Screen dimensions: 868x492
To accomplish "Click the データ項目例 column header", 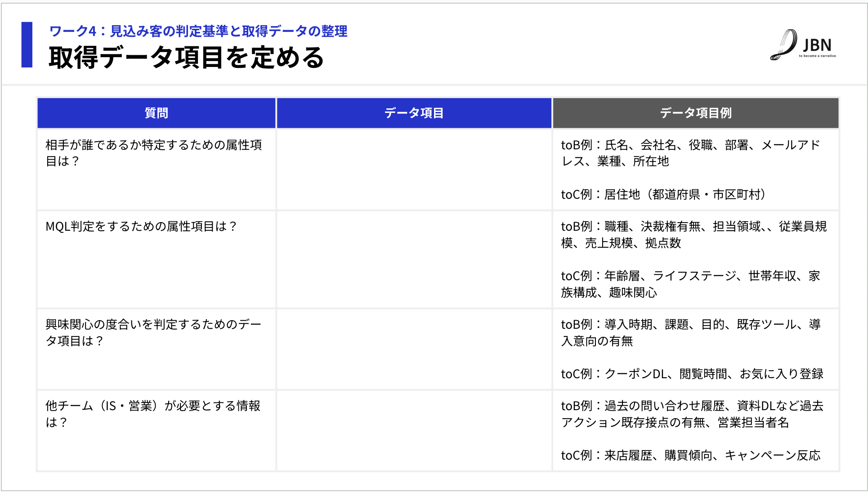I will click(x=696, y=113).
